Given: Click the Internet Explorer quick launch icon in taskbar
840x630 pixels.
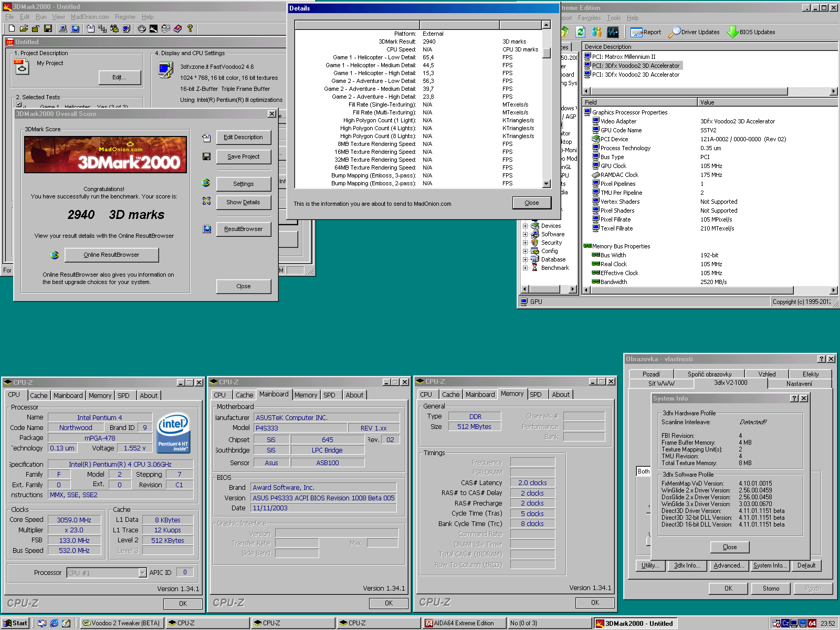Looking at the screenshot, I should [54, 623].
